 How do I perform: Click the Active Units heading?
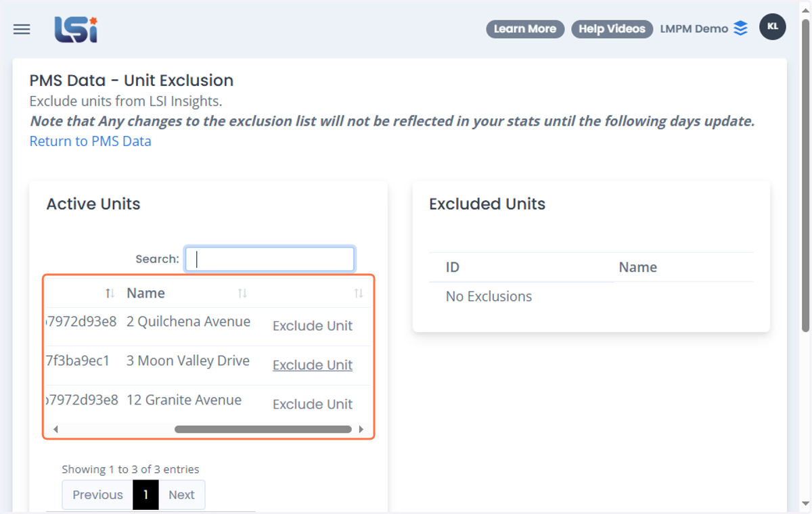(93, 204)
